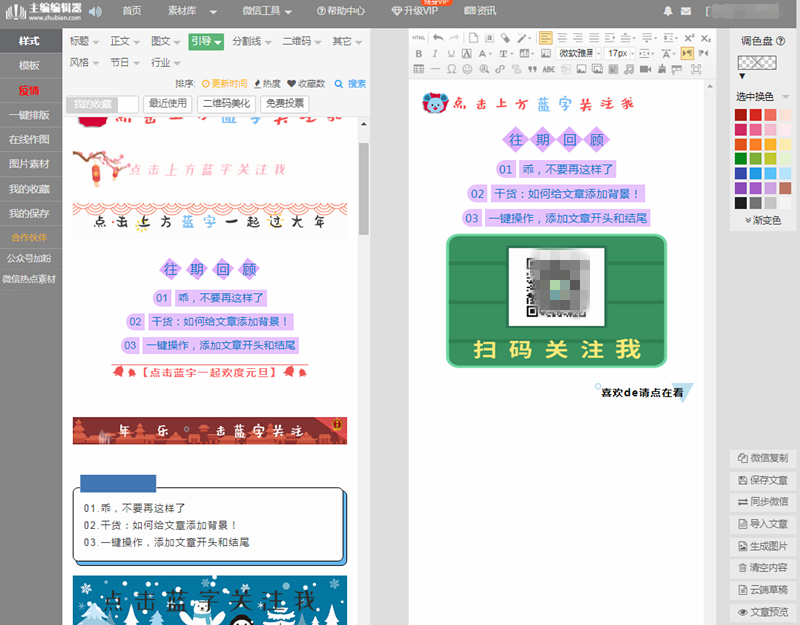Insert a table in the editor

(419, 69)
